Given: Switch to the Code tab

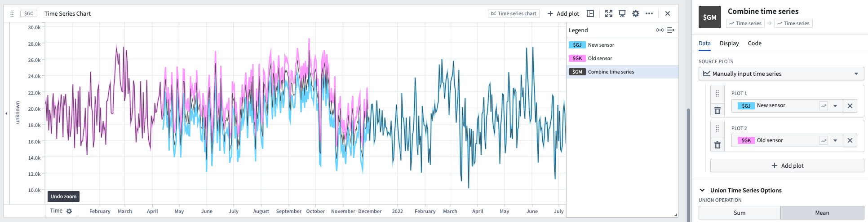Looking at the screenshot, I should click(x=755, y=44).
